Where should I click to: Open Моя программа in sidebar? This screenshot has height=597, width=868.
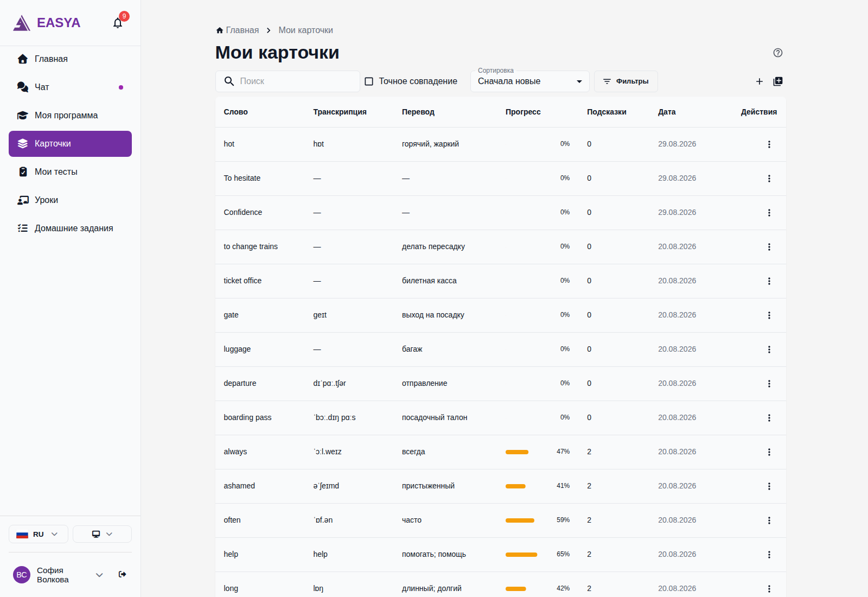coord(70,116)
